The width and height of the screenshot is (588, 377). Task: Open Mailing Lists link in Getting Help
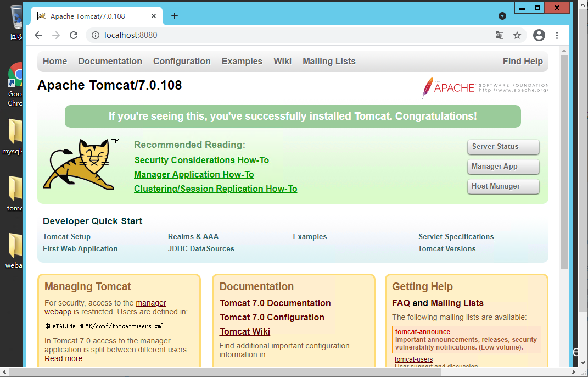click(457, 303)
